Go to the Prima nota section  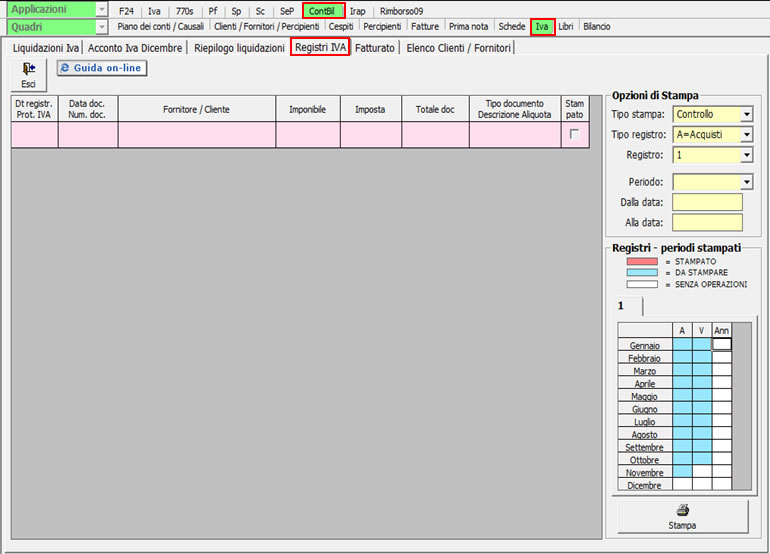(470, 27)
